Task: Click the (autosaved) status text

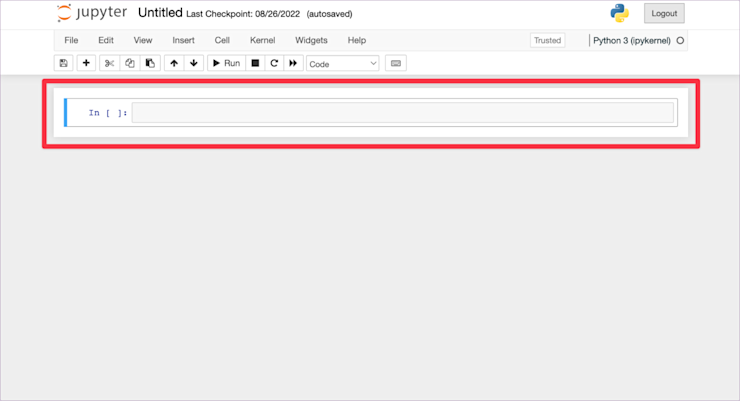Action: click(329, 14)
